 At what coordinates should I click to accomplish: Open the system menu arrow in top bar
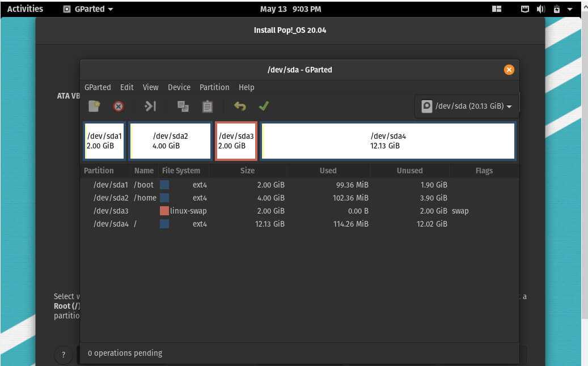point(570,10)
